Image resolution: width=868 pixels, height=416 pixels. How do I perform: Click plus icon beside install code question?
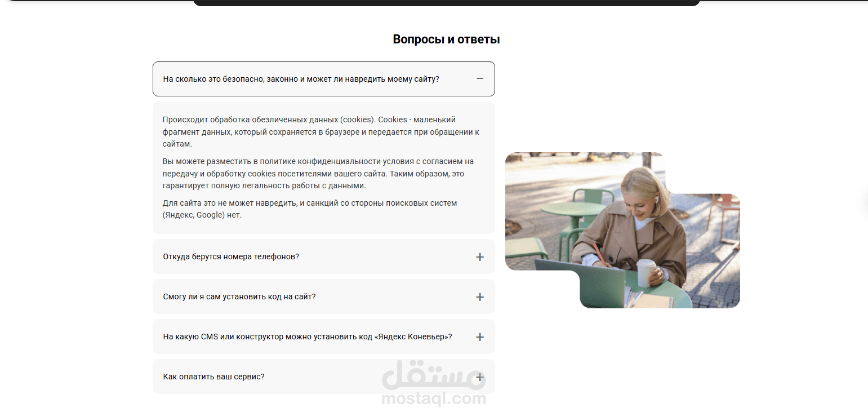coord(480,297)
